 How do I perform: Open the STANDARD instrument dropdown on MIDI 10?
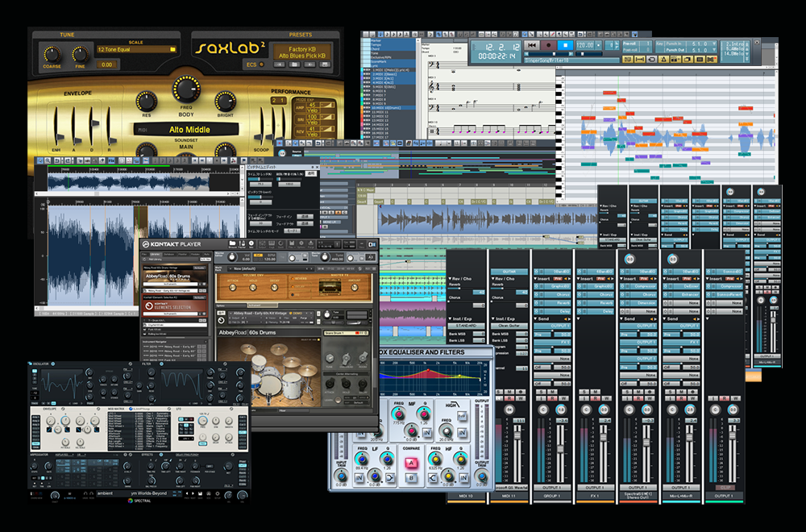466,326
